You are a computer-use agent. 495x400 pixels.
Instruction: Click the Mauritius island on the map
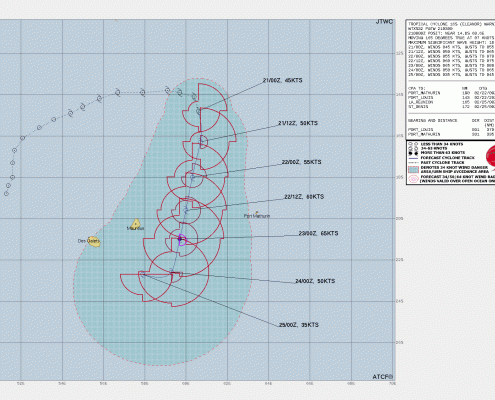click(136, 224)
